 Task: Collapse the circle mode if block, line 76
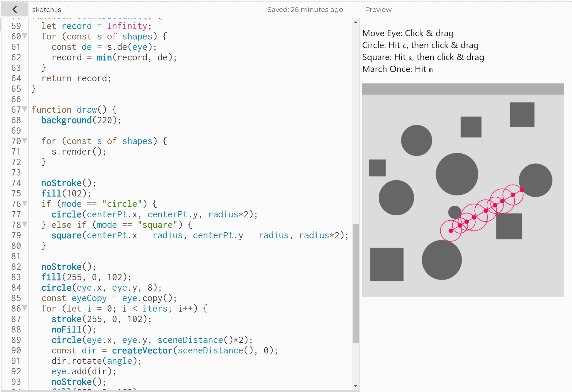tap(25, 203)
